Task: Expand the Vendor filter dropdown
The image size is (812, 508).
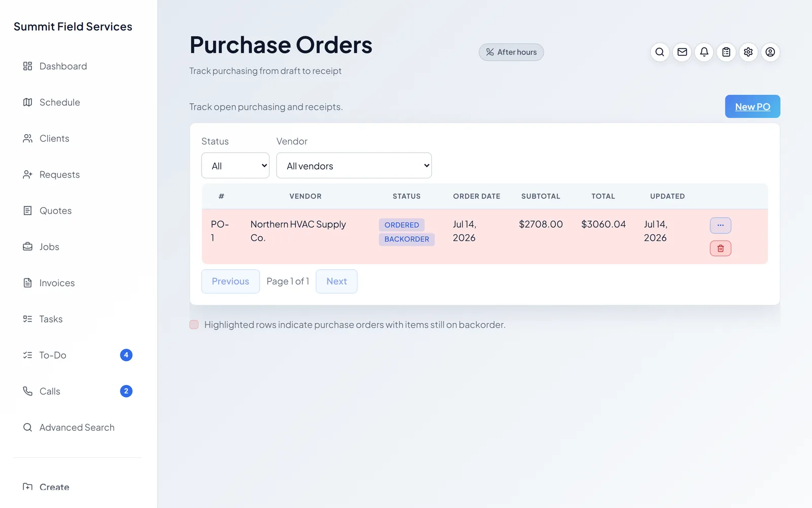Action: tap(354, 166)
